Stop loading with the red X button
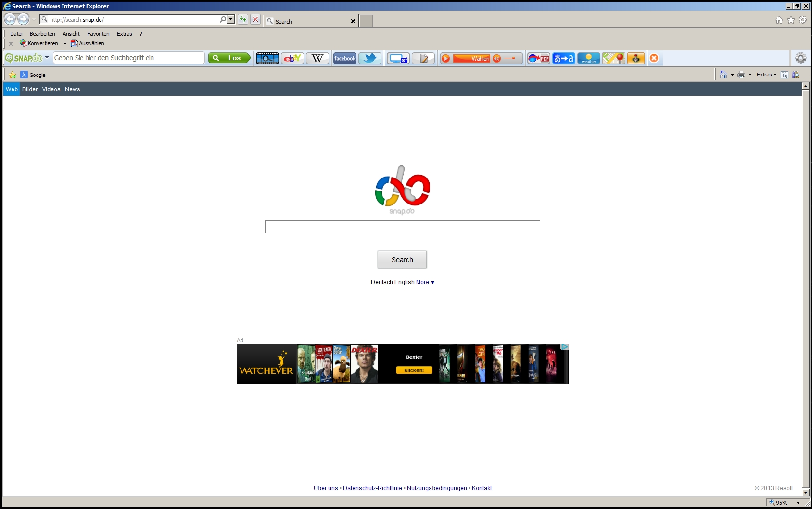 [x=255, y=19]
